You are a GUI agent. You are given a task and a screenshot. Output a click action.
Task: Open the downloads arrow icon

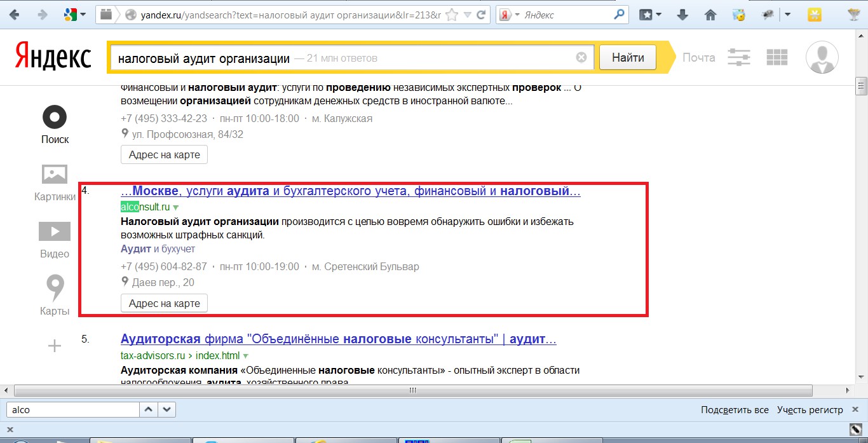pyautogui.click(x=683, y=15)
